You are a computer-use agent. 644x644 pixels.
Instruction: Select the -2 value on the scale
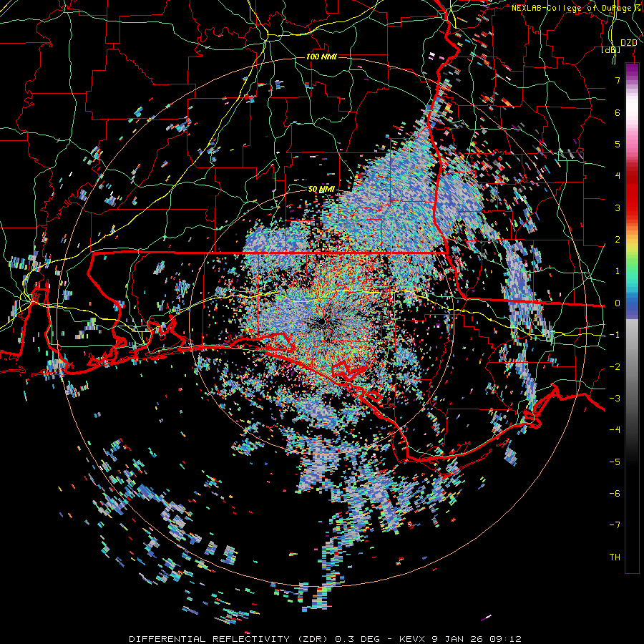pos(615,367)
